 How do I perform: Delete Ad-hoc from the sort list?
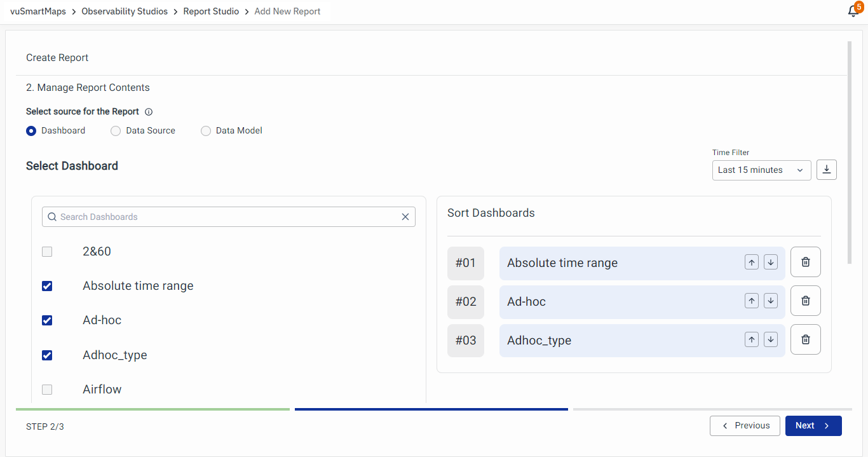[805, 301]
